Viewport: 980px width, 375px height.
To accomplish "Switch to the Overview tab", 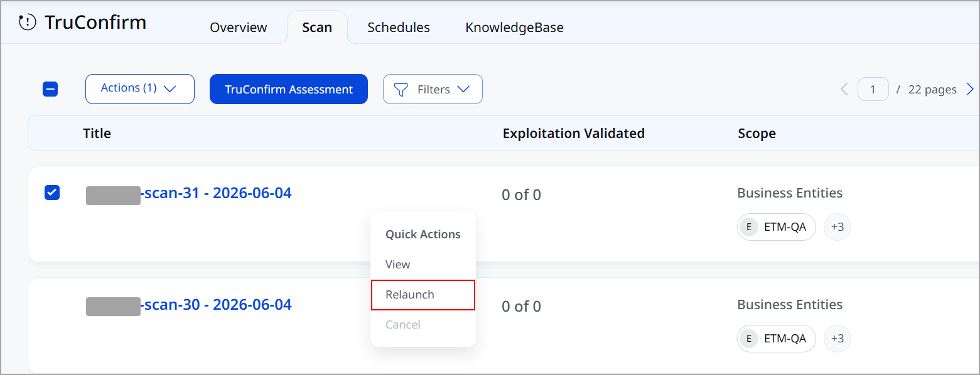I will click(x=239, y=28).
